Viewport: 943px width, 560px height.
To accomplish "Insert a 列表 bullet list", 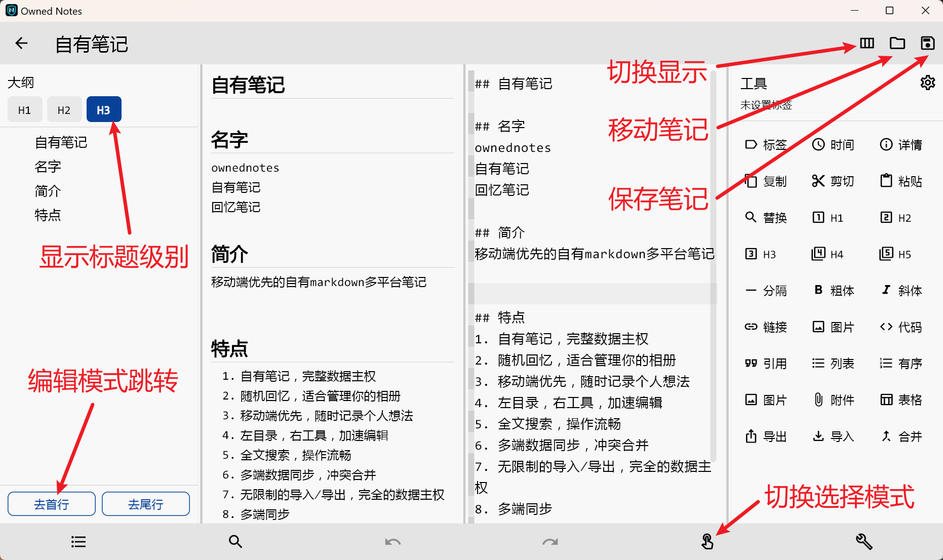I will click(833, 364).
